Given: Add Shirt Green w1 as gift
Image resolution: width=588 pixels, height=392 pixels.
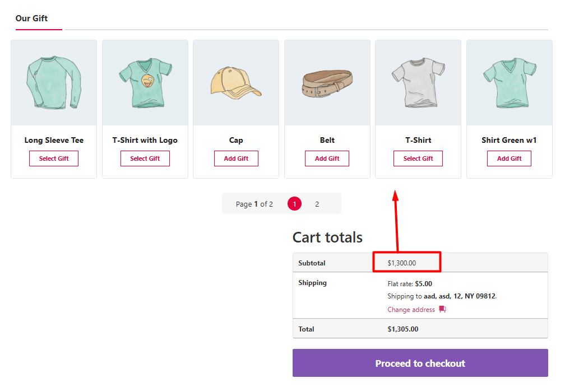Looking at the screenshot, I should click(x=509, y=158).
